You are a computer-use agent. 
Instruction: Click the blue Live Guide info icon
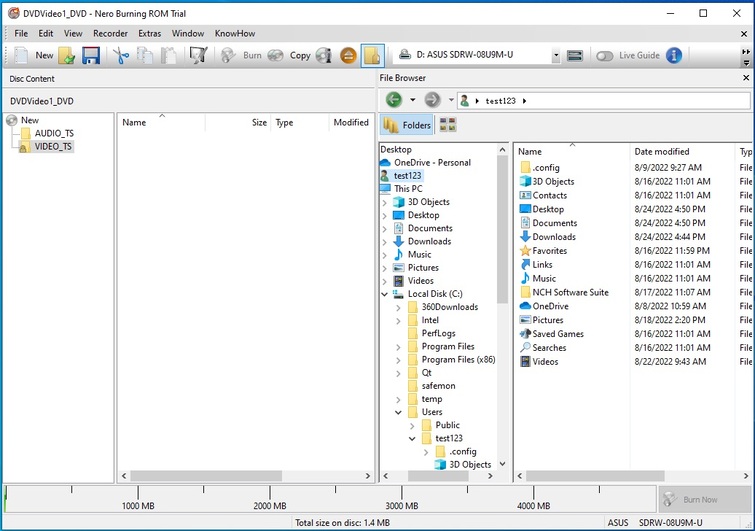point(674,55)
